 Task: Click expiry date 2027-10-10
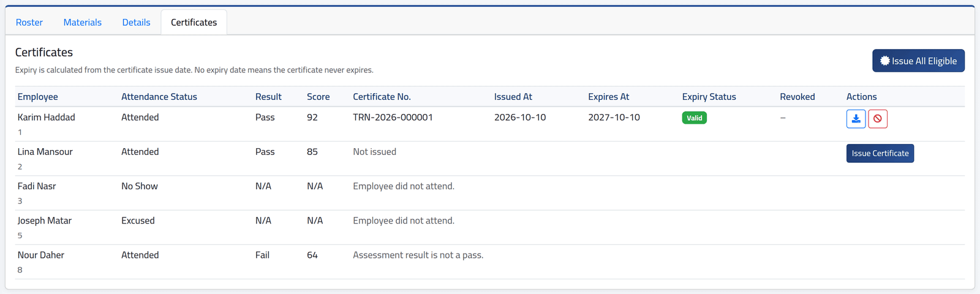click(614, 117)
